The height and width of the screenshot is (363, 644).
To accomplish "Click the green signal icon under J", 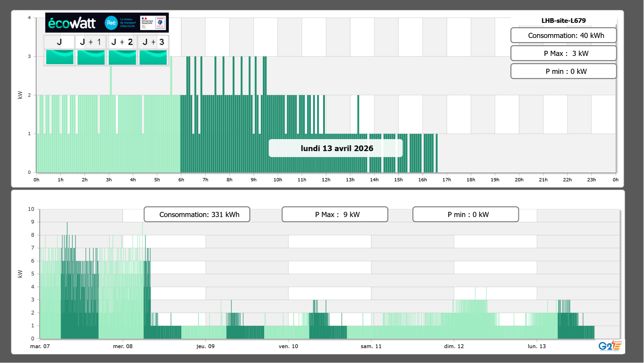I will (x=60, y=57).
